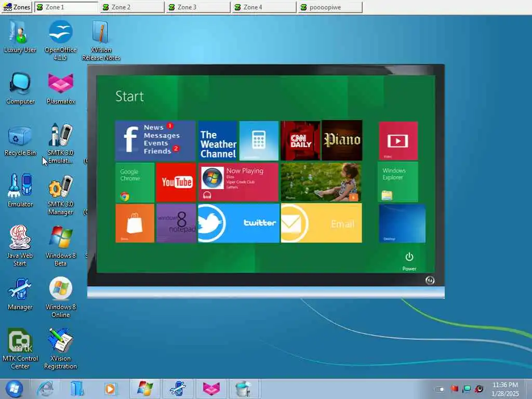532x399 pixels.
Task: Open the Computer desktop icon
Action: click(x=20, y=88)
